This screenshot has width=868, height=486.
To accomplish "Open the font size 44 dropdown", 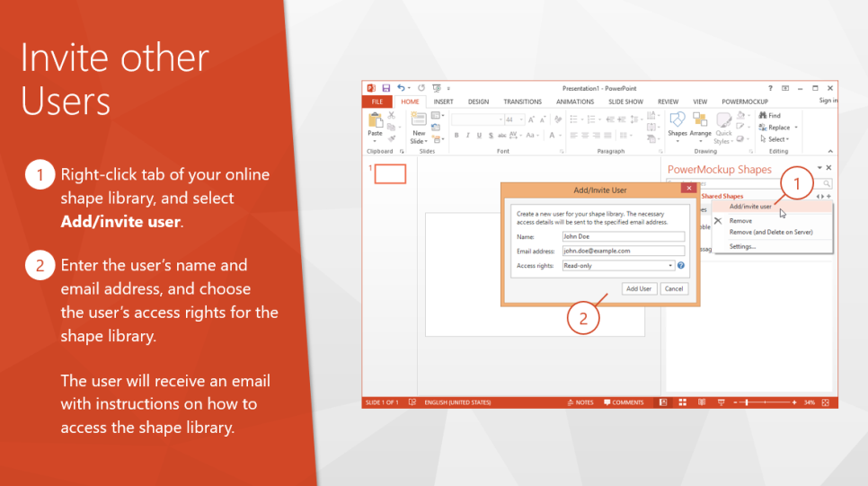I will tap(521, 119).
